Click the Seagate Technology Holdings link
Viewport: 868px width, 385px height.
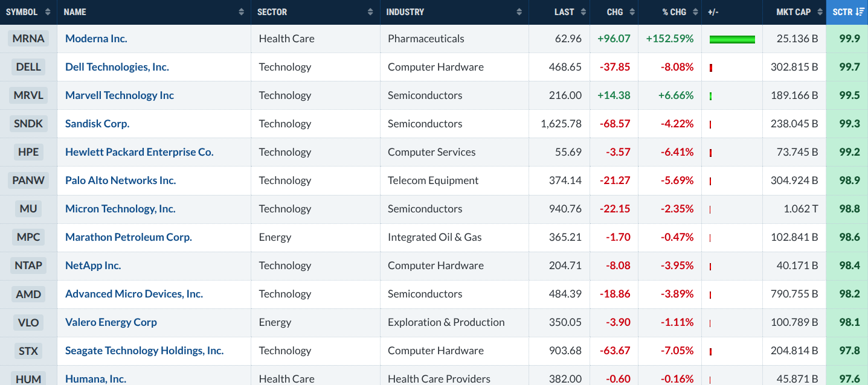(144, 351)
